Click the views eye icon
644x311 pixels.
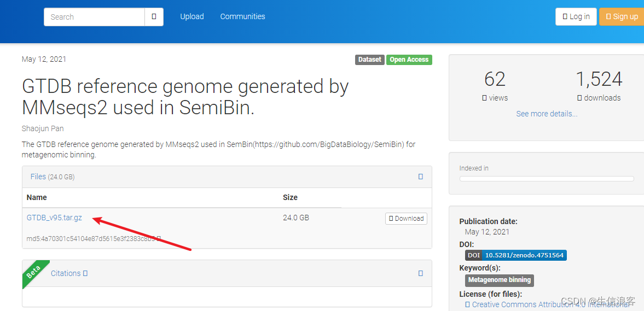pos(484,98)
